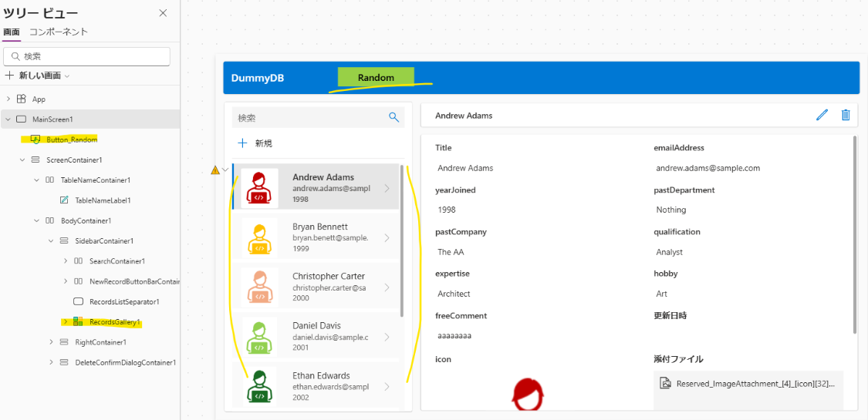Click the green Random button
This screenshot has height=420, width=868.
(x=376, y=77)
